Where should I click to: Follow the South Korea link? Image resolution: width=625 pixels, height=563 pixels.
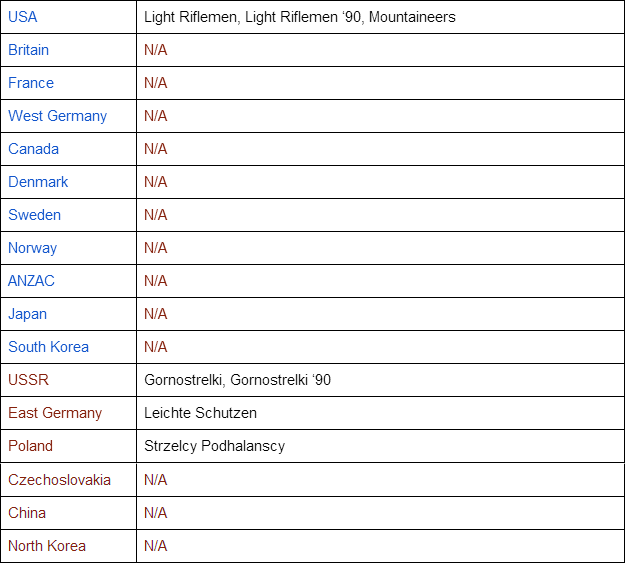point(48,347)
